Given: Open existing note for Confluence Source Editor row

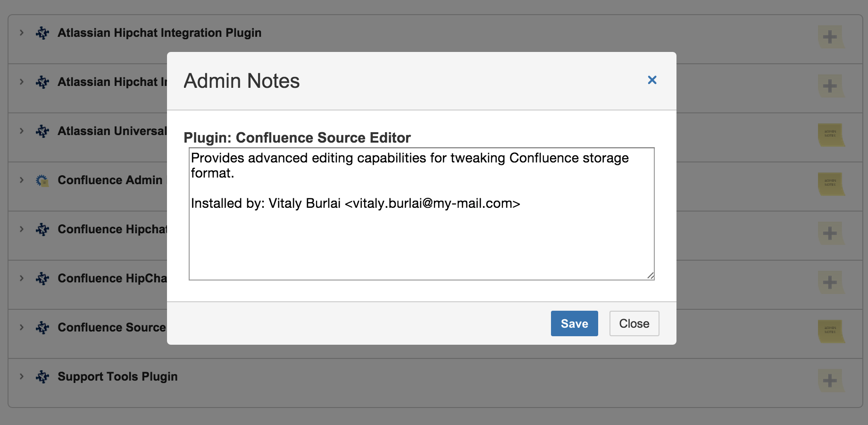Looking at the screenshot, I should pyautogui.click(x=830, y=331).
